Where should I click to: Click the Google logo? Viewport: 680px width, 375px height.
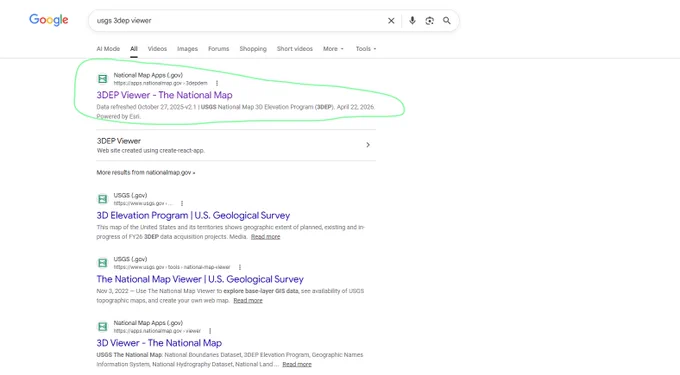point(49,20)
